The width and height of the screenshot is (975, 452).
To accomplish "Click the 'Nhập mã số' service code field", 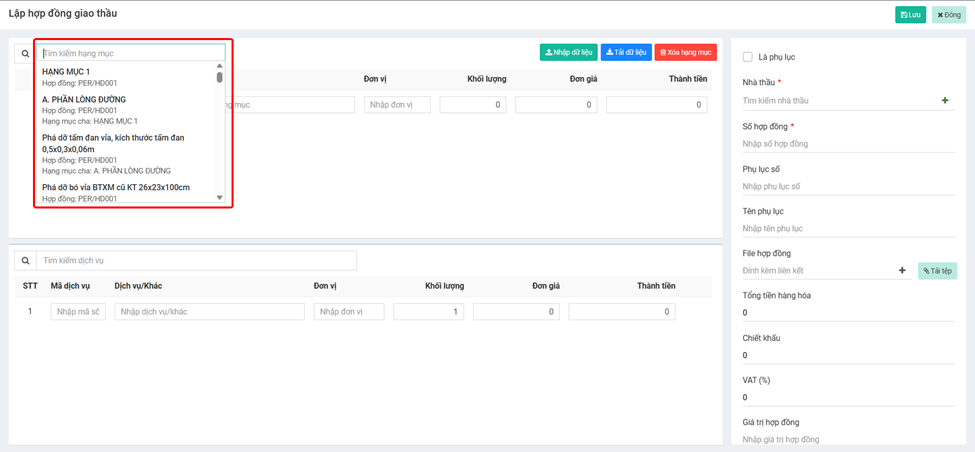I will 78,312.
